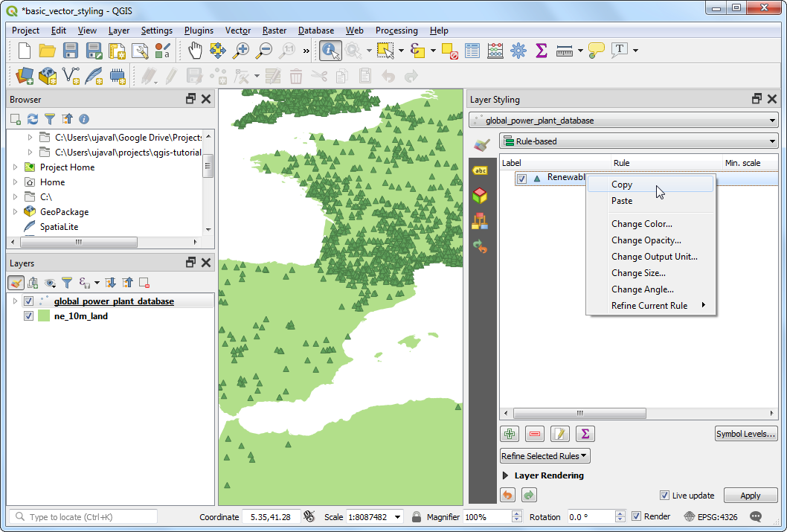
Task: Open Field Calculator statistics sigma in toolbar
Action: [x=542, y=51]
